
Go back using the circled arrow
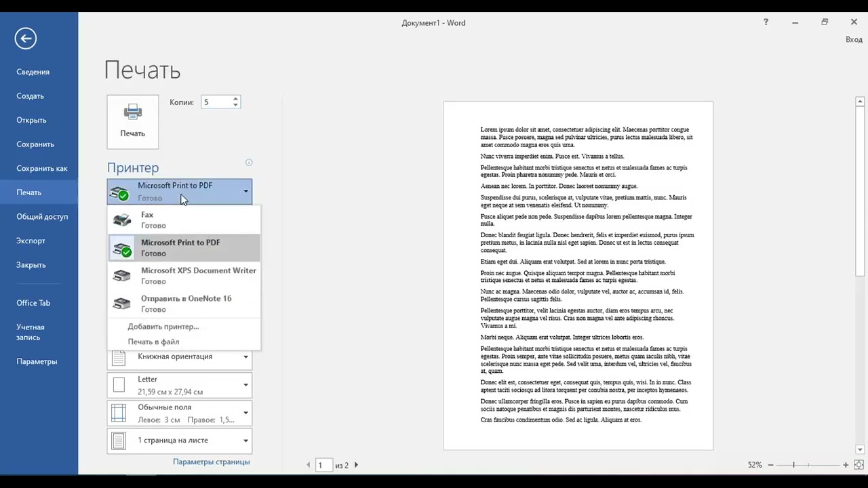point(26,38)
